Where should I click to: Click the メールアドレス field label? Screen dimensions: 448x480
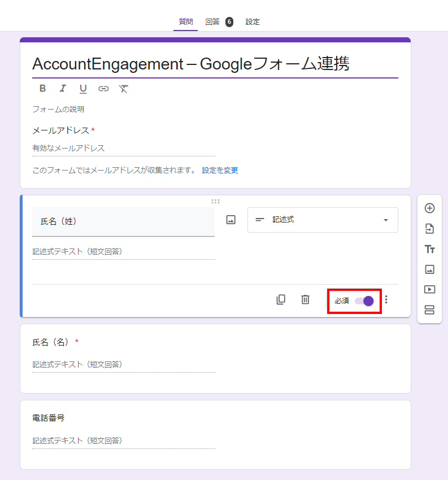pyautogui.click(x=60, y=130)
